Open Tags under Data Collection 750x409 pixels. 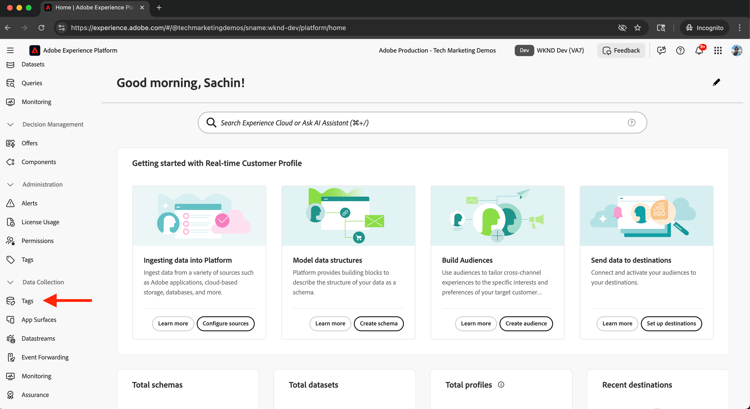point(27,301)
